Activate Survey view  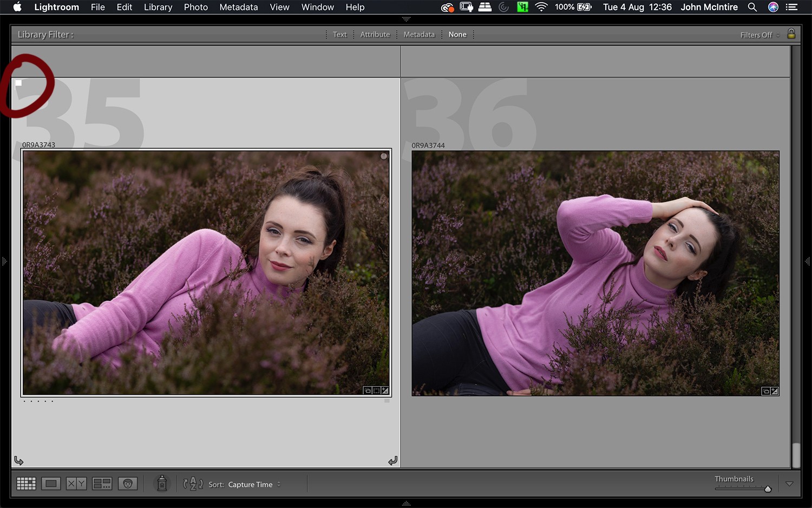tap(102, 483)
